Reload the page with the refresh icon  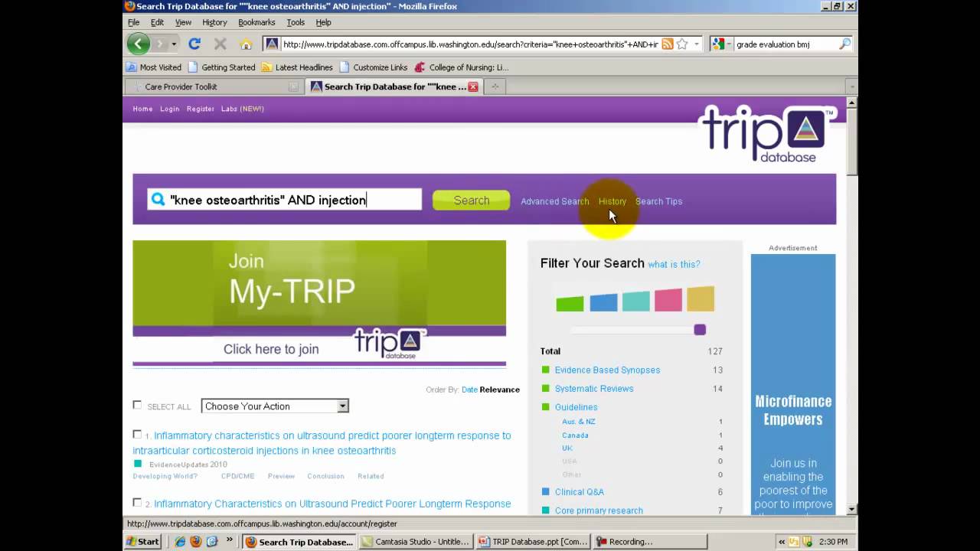click(194, 44)
